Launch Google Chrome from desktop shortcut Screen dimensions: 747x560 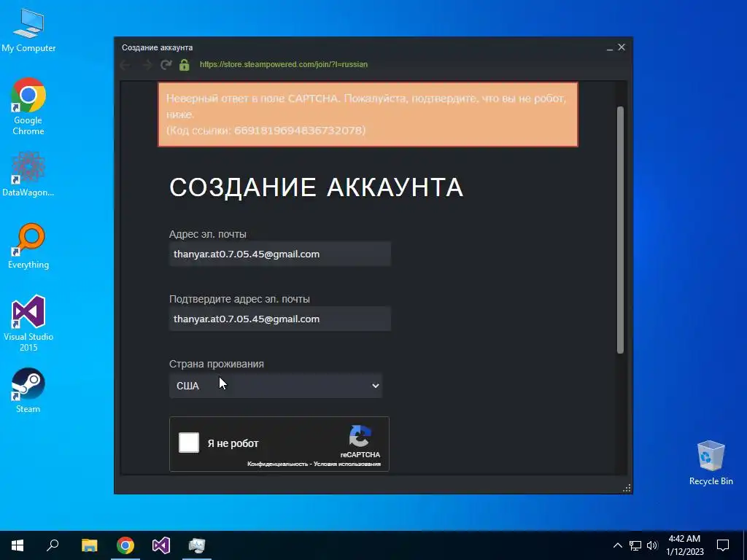[x=28, y=106]
